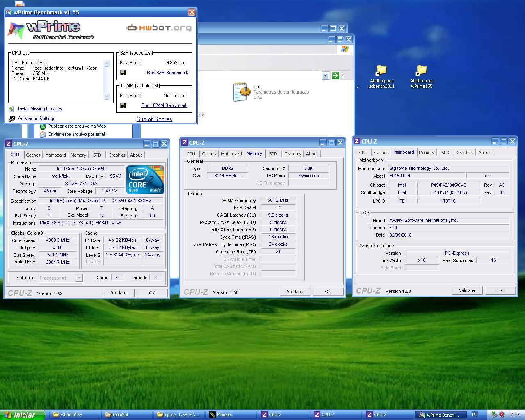Click the PT language indicator in the taskbar

pyautogui.click(x=475, y=415)
